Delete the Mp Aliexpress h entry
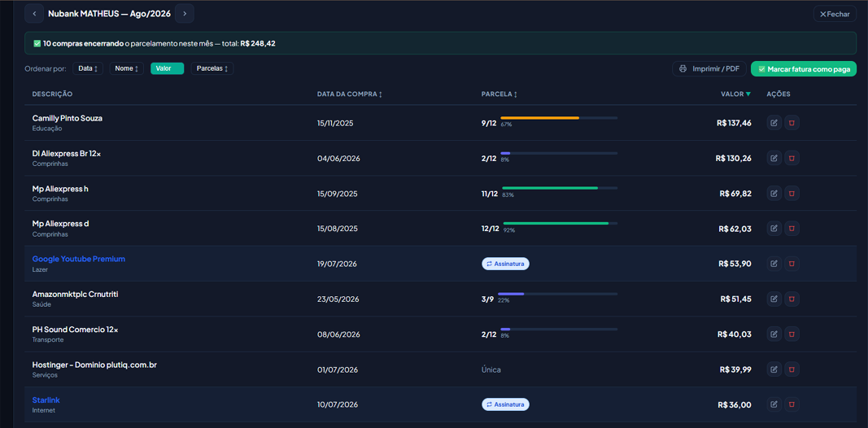The height and width of the screenshot is (428, 868). click(x=792, y=193)
